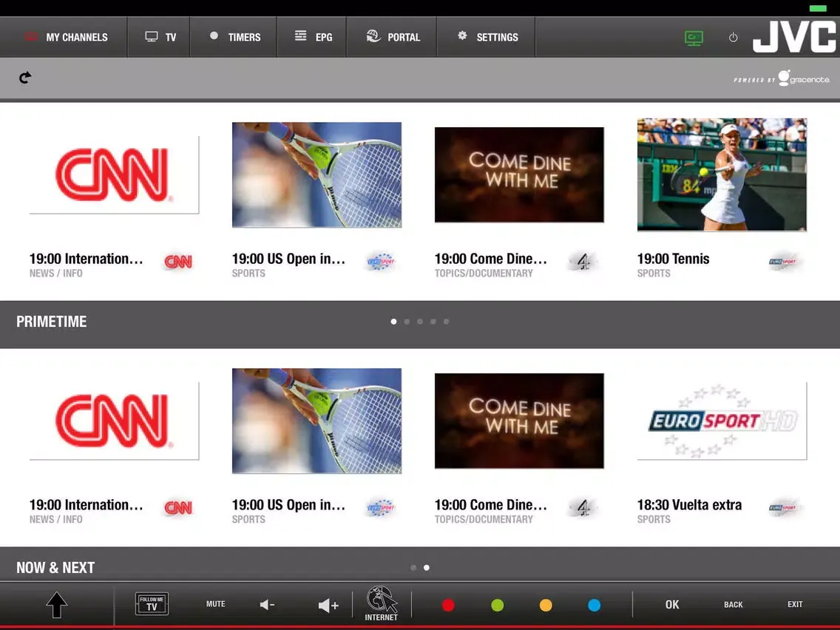Click Eurosport logo beside Now & Next US Open
This screenshot has height=630, width=840.
381,507
